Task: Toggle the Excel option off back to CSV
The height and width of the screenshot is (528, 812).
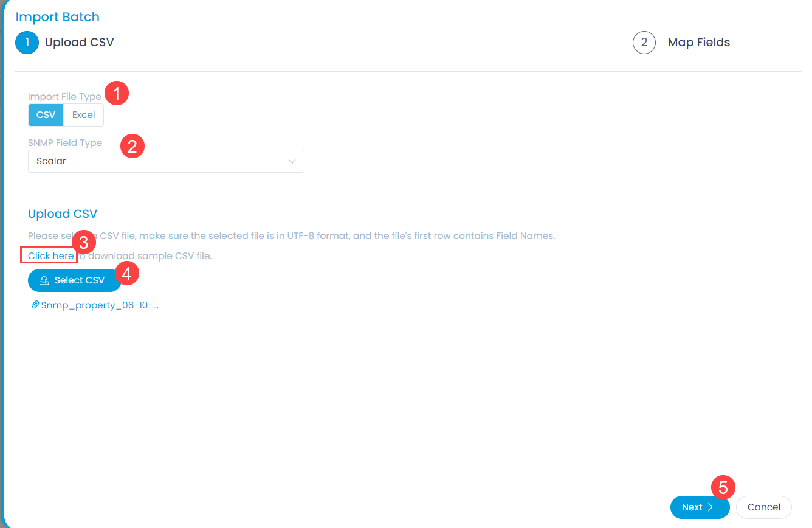Action: coord(46,114)
